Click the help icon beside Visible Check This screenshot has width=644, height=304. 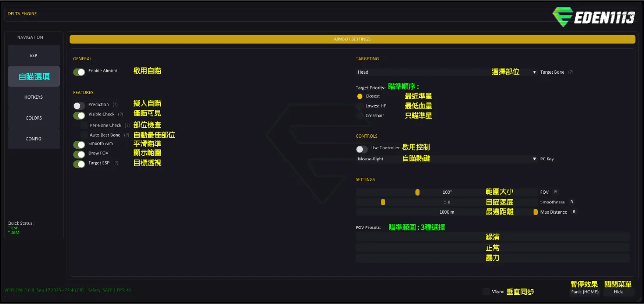pyautogui.click(x=121, y=114)
